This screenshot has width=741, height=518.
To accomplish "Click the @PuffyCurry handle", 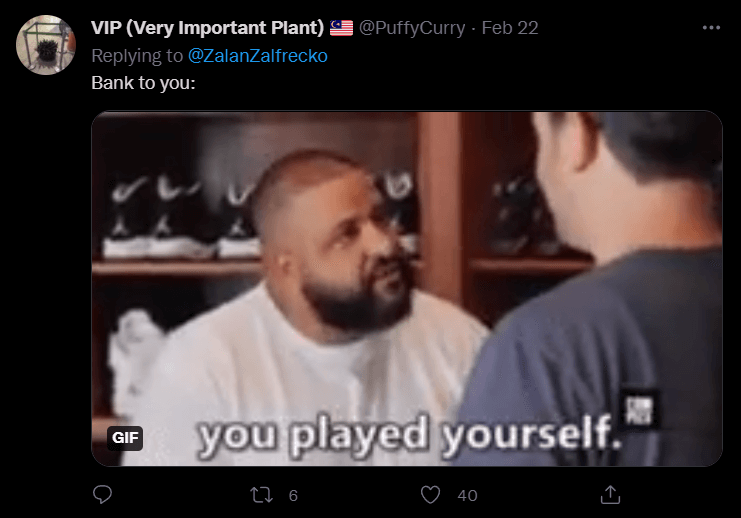I will 412,28.
